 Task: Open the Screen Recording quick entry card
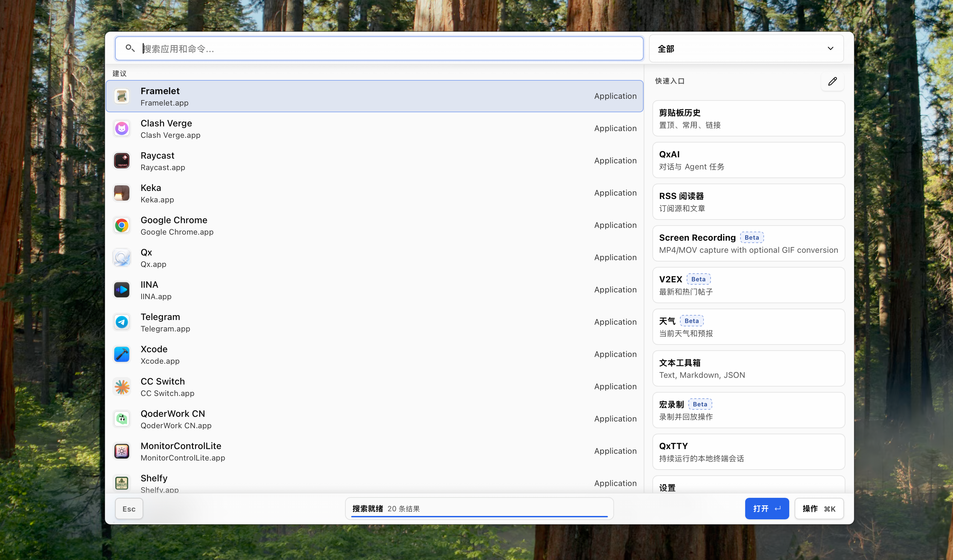point(749,243)
